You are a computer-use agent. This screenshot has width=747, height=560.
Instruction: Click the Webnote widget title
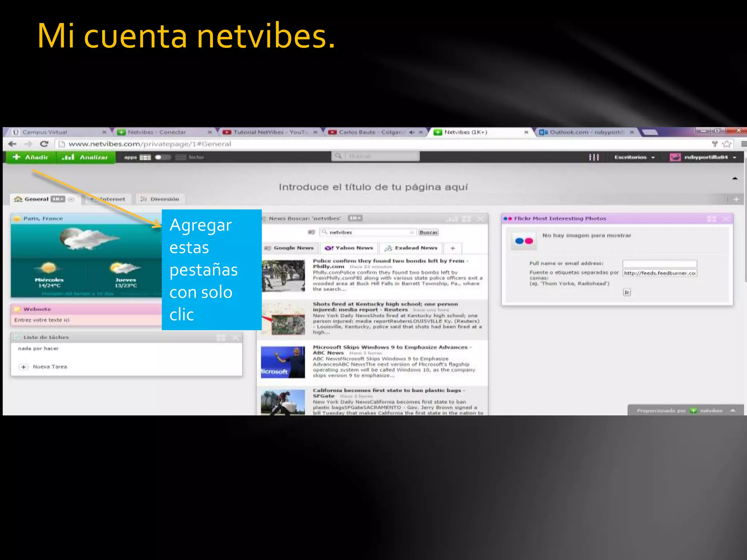pyautogui.click(x=37, y=309)
